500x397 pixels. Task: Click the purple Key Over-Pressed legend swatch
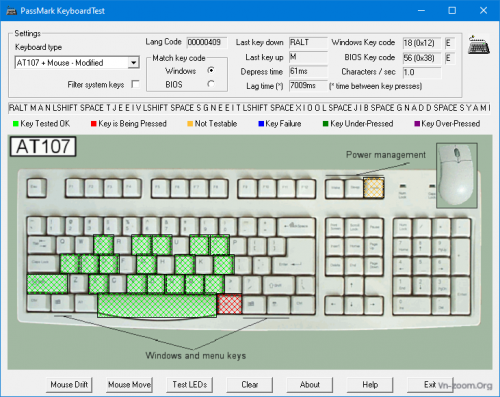[x=417, y=124]
